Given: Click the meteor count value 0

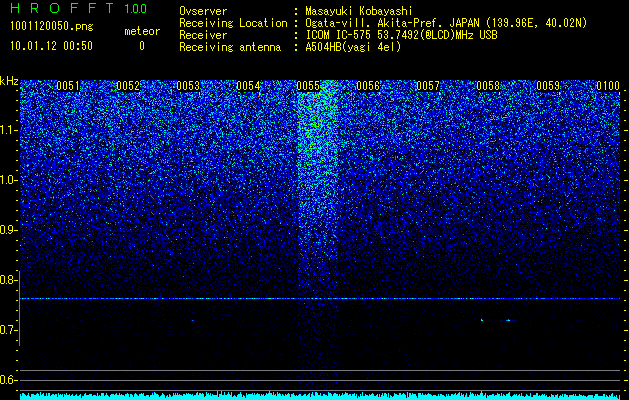Looking at the screenshot, I should point(142,46).
